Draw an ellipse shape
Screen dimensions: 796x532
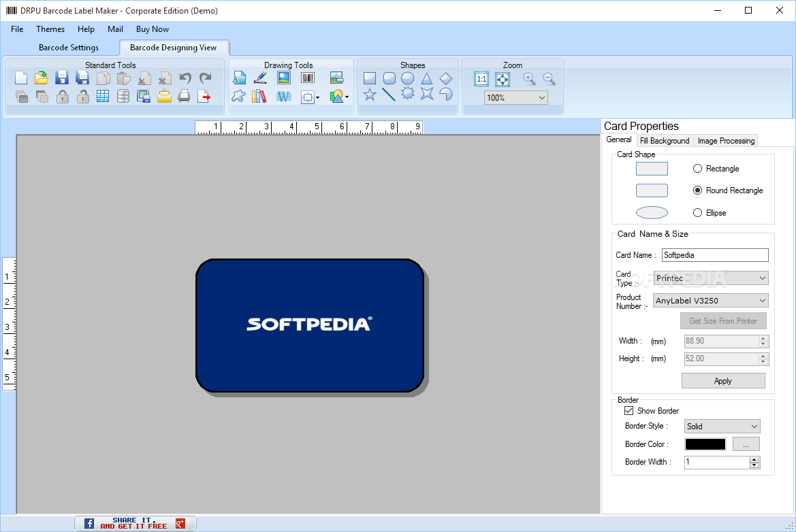tap(408, 79)
